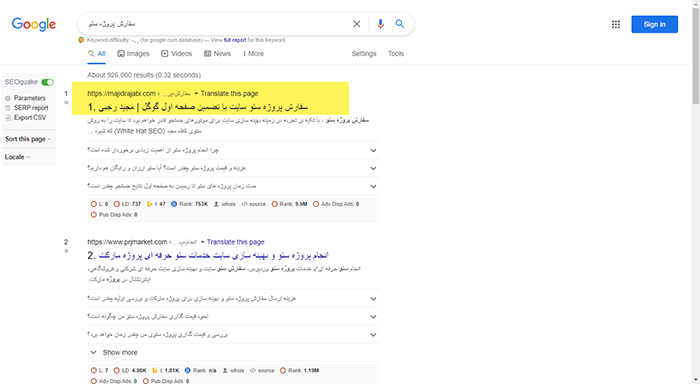Click Rank: 753K metric under first result
Viewport: 700px width, 384px height.
click(x=190, y=204)
